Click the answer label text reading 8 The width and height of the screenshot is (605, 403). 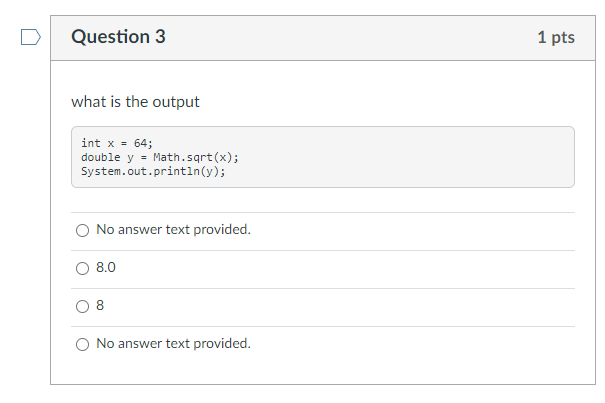pos(100,306)
